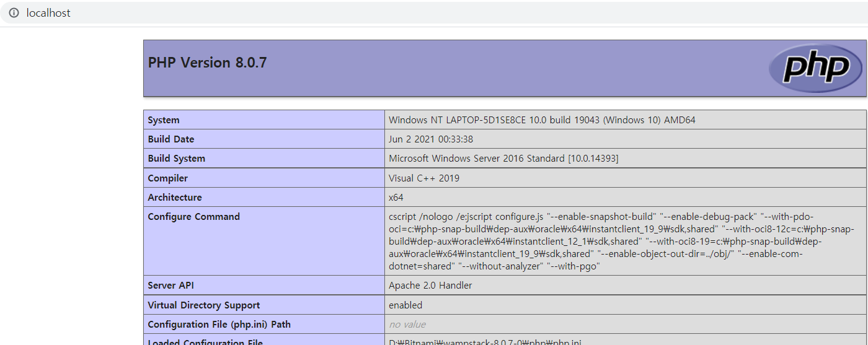
Task: Click the "no value" php.ini path cell
Action: tap(407, 325)
